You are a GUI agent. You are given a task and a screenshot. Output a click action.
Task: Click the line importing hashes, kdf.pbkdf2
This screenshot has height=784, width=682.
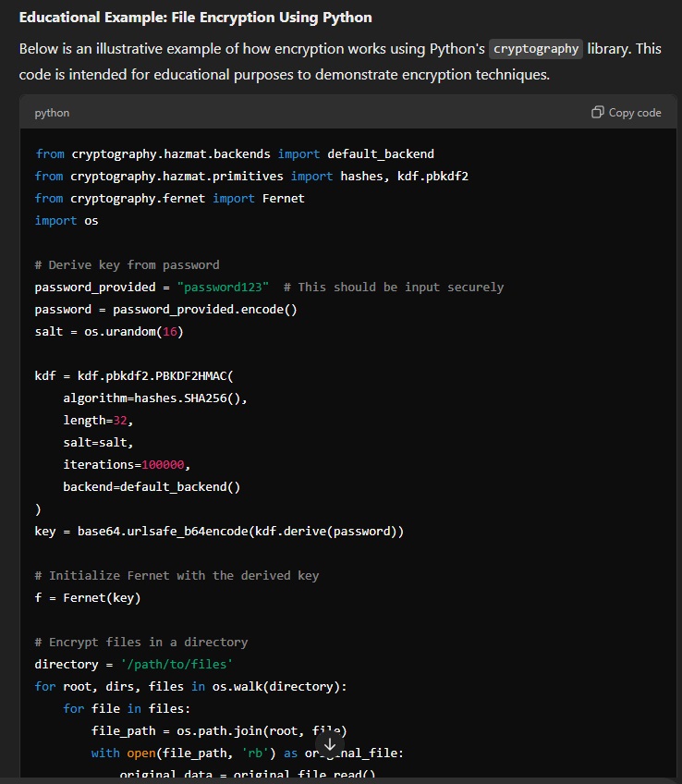(x=251, y=176)
